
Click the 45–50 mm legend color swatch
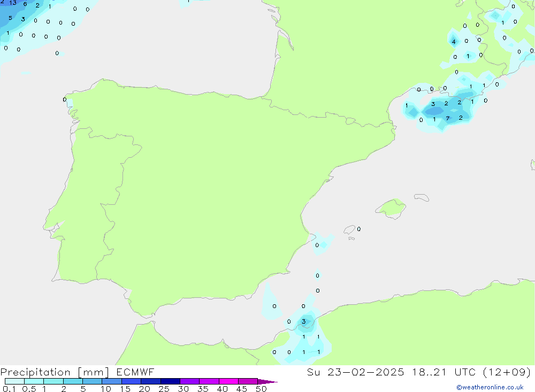248,381
